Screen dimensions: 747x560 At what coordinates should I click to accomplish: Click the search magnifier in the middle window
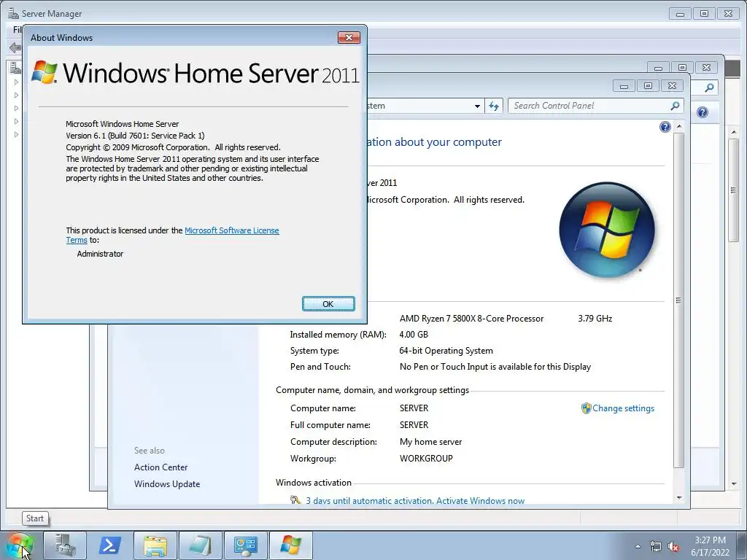[709, 87]
